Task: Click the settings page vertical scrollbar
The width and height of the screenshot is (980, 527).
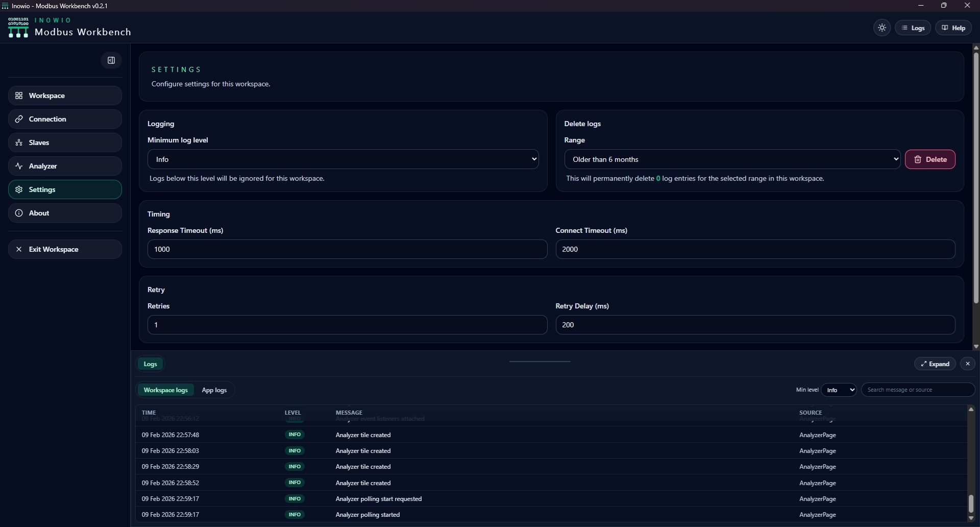Action: tap(976, 177)
